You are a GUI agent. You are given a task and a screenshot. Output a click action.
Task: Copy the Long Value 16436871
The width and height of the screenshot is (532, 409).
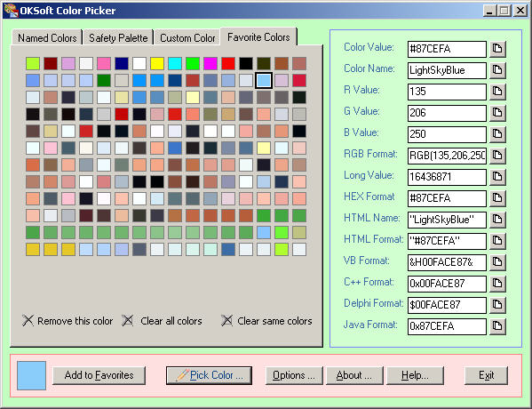(x=497, y=177)
